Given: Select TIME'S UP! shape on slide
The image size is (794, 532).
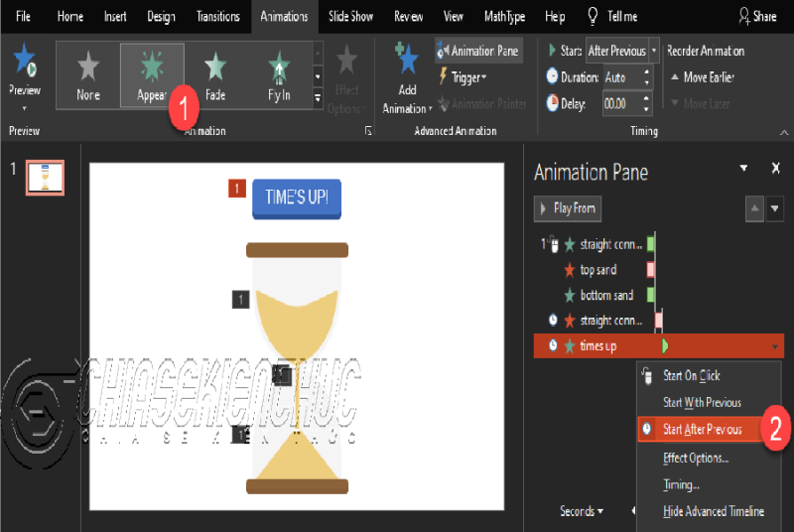Looking at the screenshot, I should [x=297, y=199].
